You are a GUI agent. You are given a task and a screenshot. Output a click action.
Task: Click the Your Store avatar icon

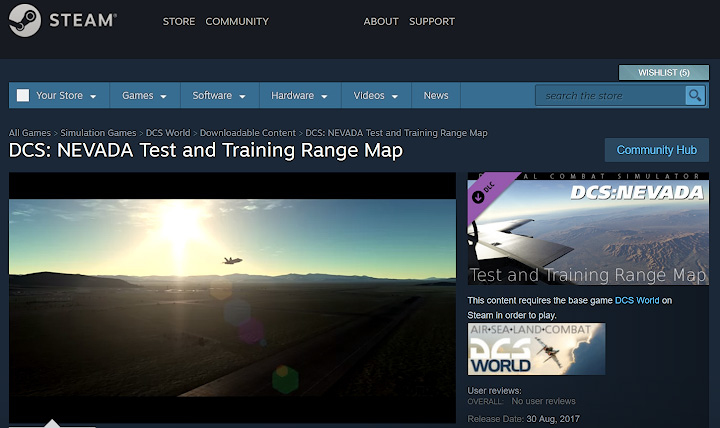click(x=23, y=96)
